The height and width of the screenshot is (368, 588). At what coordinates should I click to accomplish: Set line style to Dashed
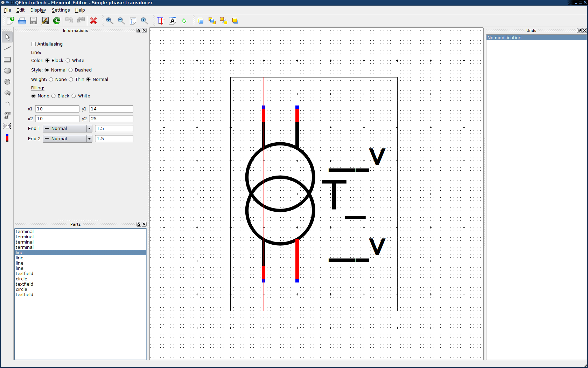(x=71, y=70)
